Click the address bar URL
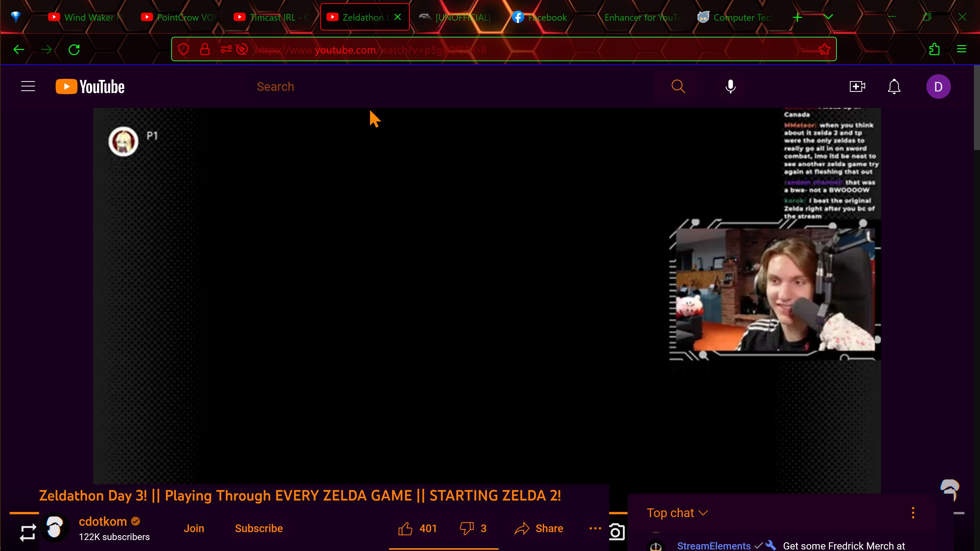 (x=371, y=50)
